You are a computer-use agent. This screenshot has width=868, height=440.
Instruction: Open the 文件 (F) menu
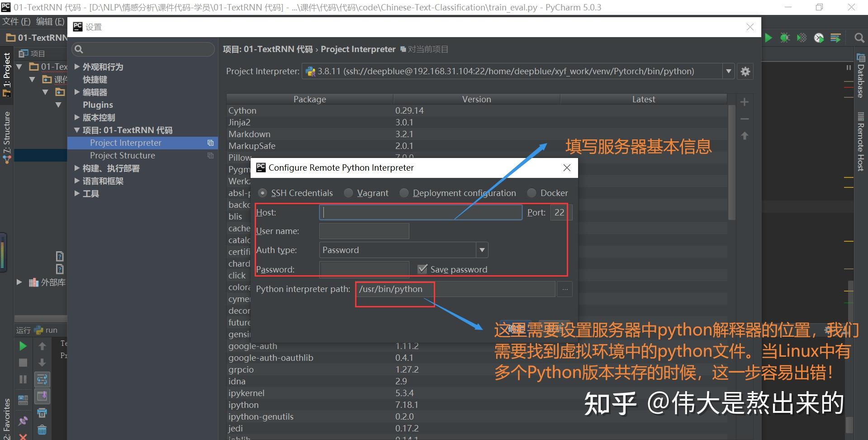(16, 21)
